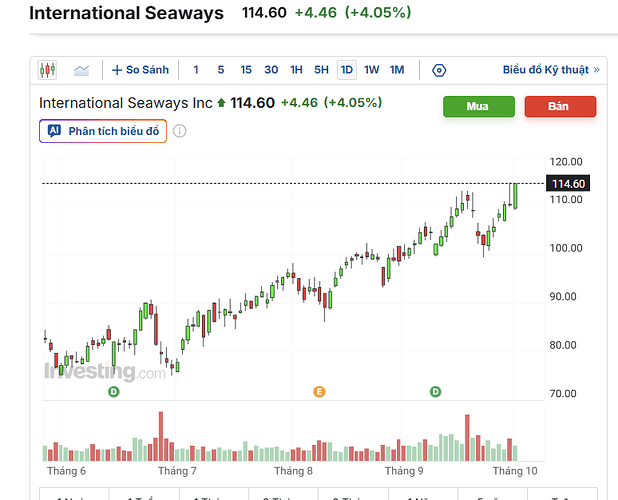Select the 15 minute interval
618x500 pixels.
(x=246, y=70)
